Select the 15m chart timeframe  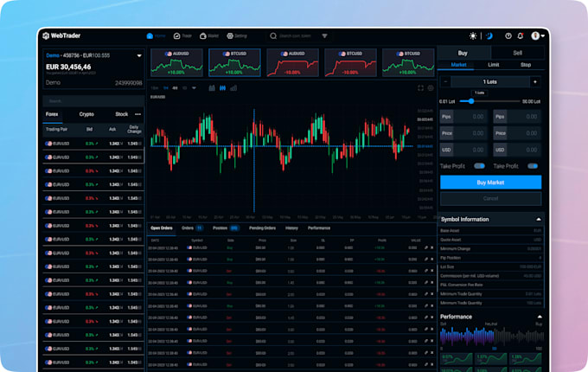tap(155, 88)
